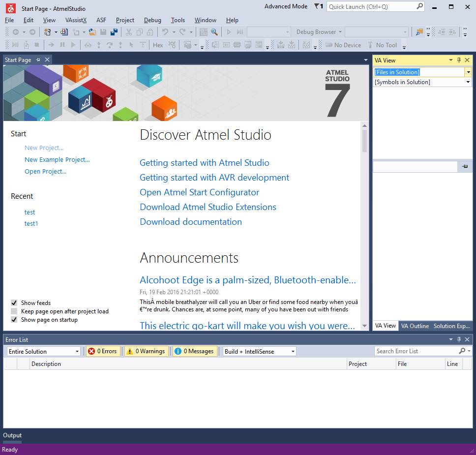Click the Save All toolbar icon
Image resolution: width=476 pixels, height=455 pixels.
point(114,31)
